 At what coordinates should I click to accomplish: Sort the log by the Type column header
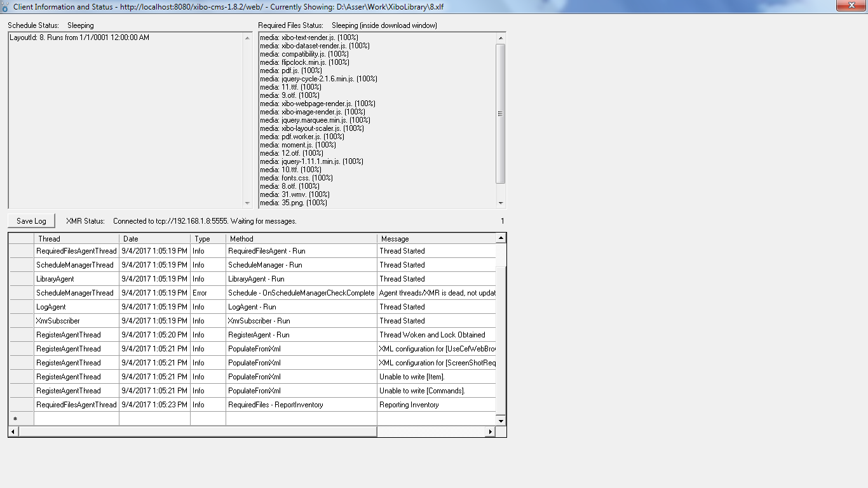208,239
